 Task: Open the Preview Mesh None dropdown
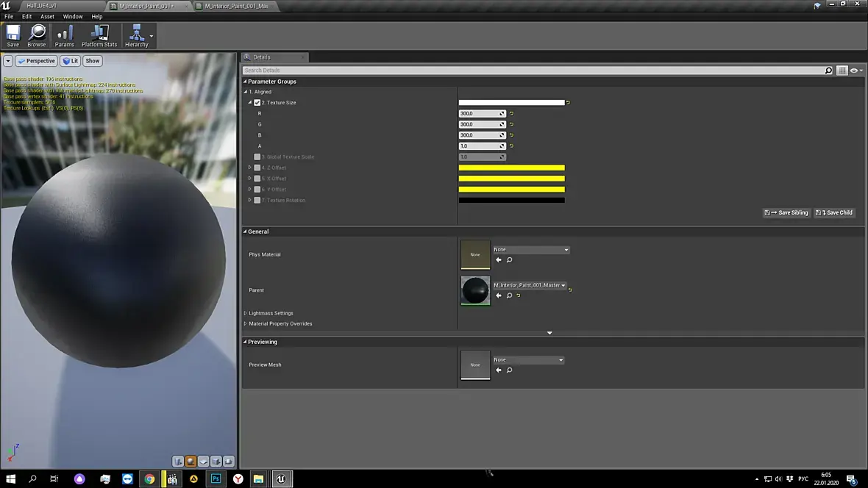[x=528, y=359]
